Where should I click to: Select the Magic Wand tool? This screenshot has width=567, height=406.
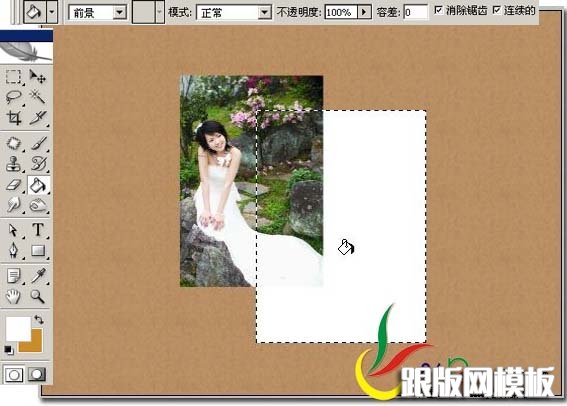[x=38, y=97]
